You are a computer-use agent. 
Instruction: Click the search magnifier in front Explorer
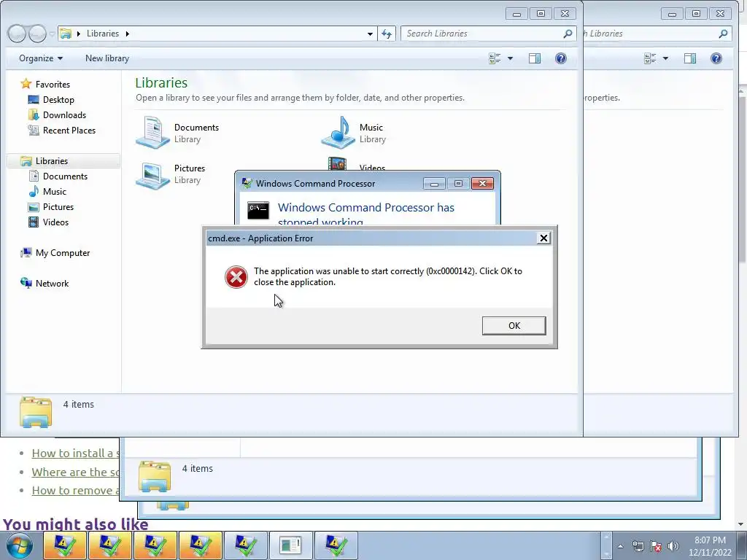click(568, 34)
